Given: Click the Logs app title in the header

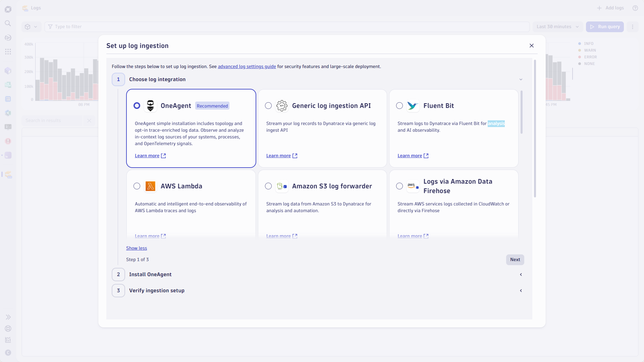Looking at the screenshot, I should pos(36,8).
